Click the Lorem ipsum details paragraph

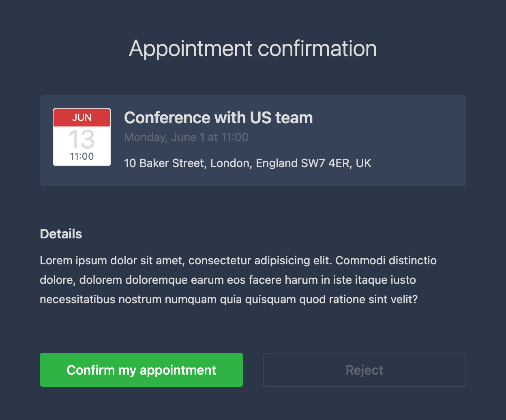238,280
